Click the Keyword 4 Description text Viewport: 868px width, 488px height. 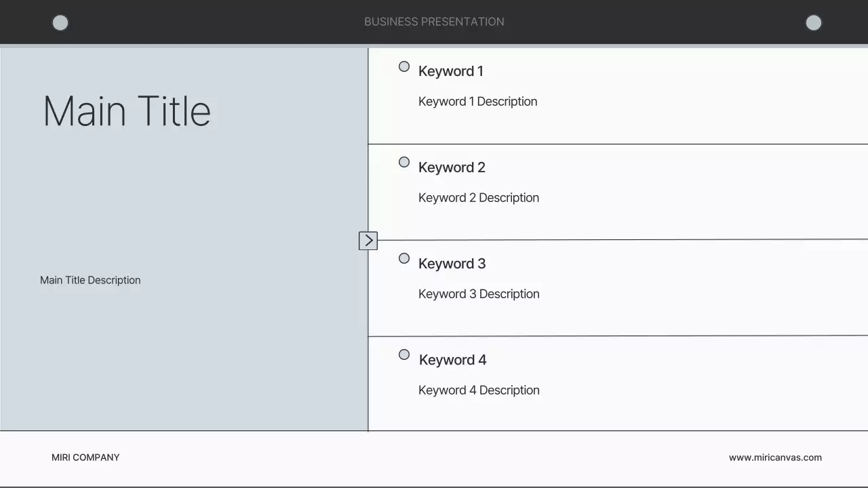pos(479,390)
